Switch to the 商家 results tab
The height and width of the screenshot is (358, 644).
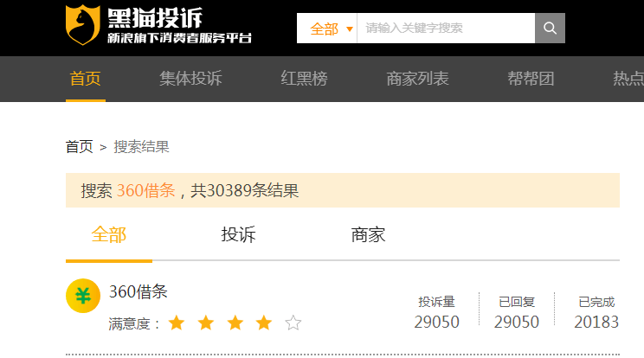pos(369,235)
